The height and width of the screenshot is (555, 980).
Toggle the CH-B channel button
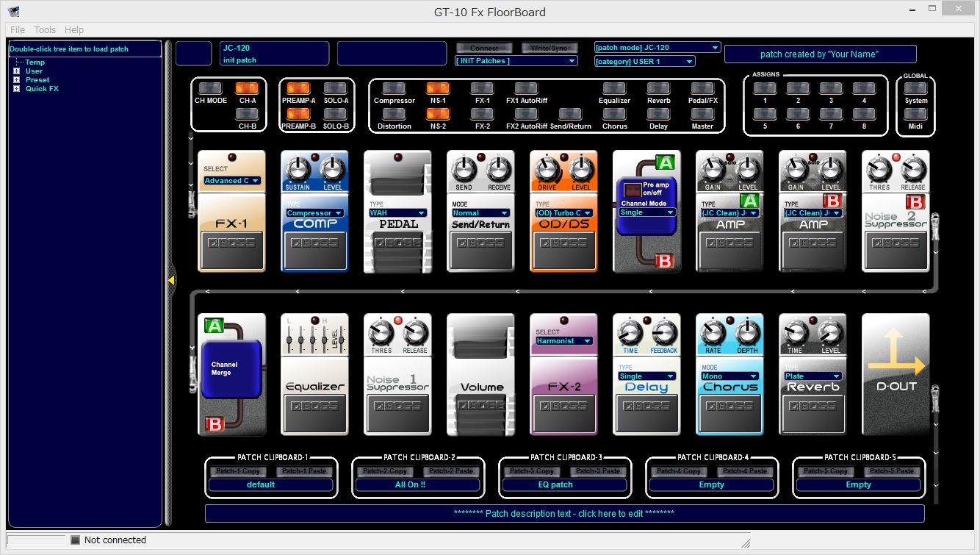click(x=247, y=114)
